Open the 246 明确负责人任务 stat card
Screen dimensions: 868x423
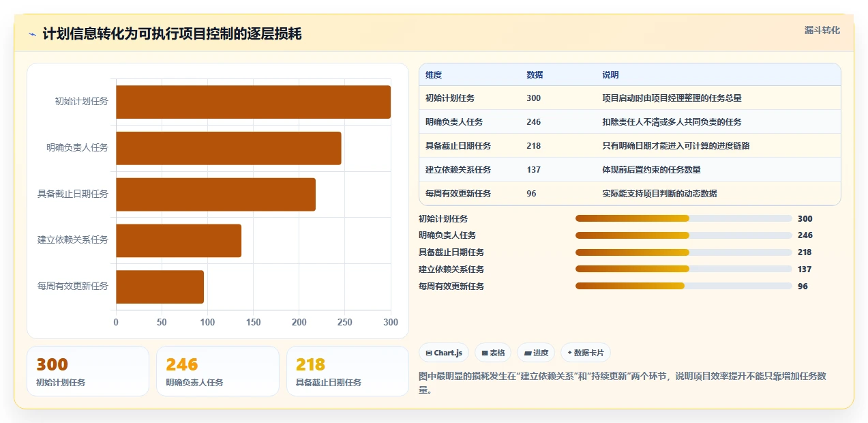click(218, 371)
